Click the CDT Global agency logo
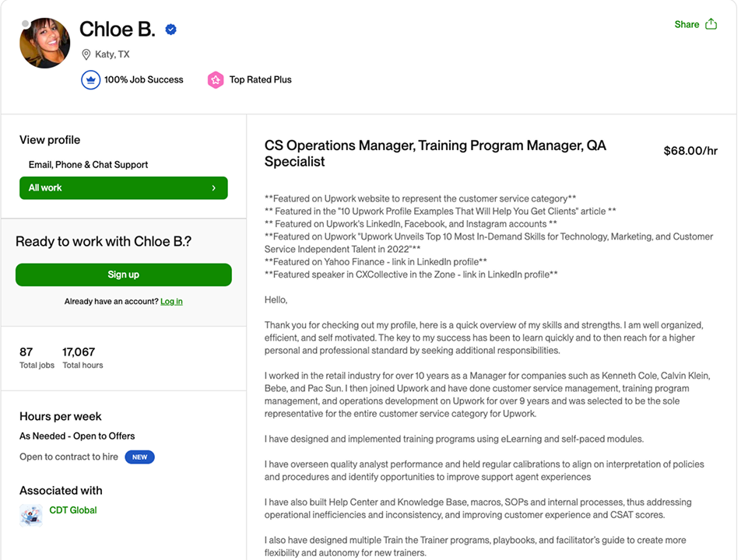Image resolution: width=741 pixels, height=560 pixels. click(x=31, y=514)
